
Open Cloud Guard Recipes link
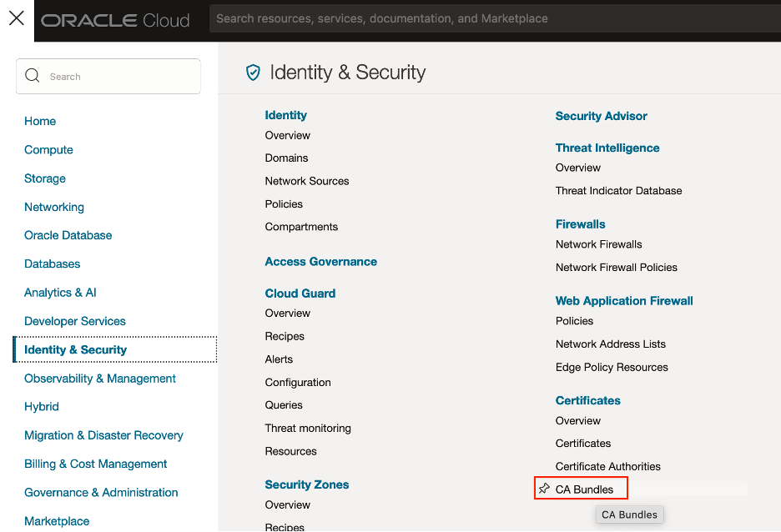(x=285, y=336)
